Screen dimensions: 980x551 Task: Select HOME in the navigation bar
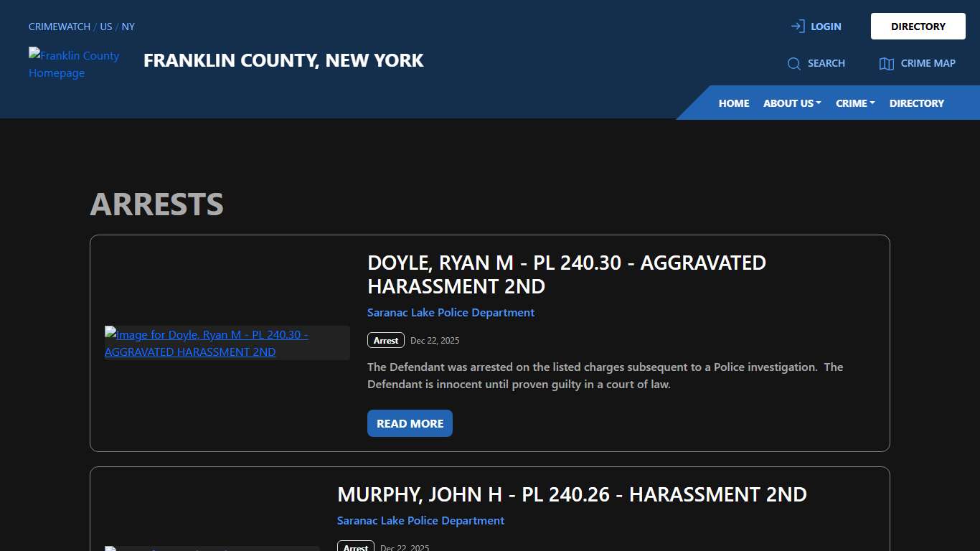coord(733,103)
